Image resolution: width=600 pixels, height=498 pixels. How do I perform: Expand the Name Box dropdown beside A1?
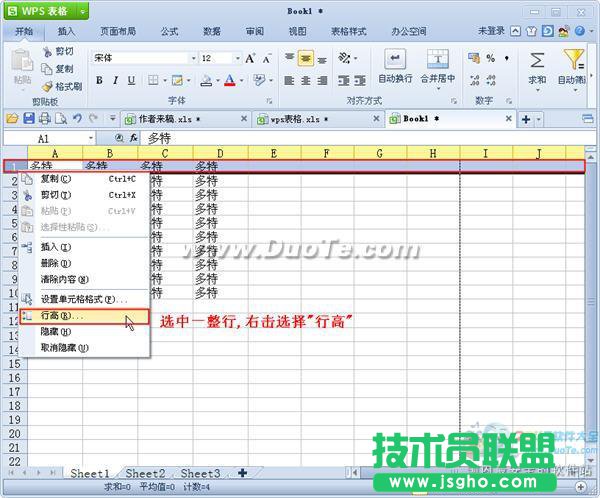[x=91, y=138]
